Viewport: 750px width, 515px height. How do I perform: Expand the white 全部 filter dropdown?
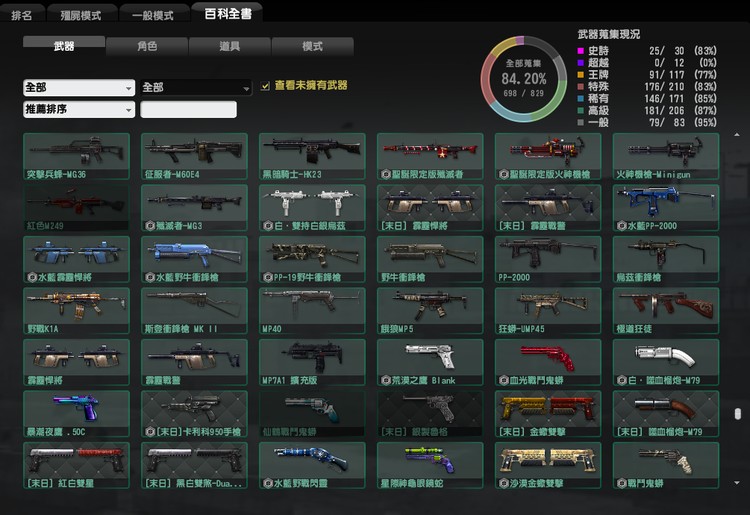pyautogui.click(x=79, y=88)
